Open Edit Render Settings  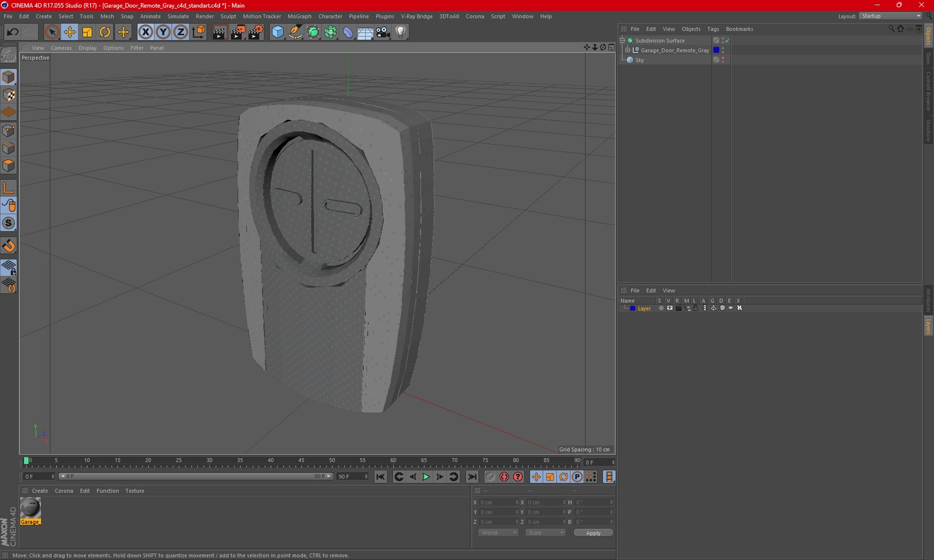[x=255, y=32]
